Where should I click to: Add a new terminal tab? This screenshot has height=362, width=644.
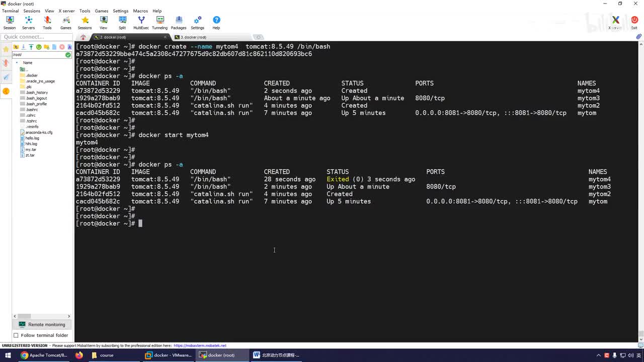[x=258, y=37]
